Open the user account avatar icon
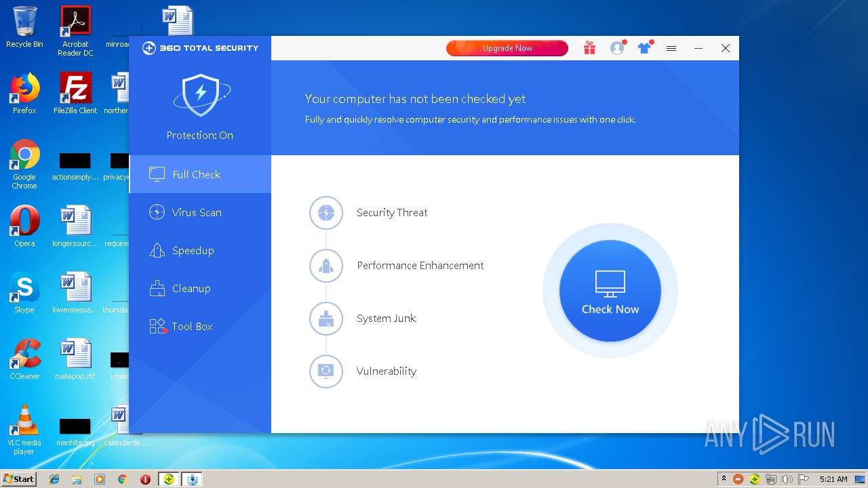868x488 pixels. [x=616, y=48]
